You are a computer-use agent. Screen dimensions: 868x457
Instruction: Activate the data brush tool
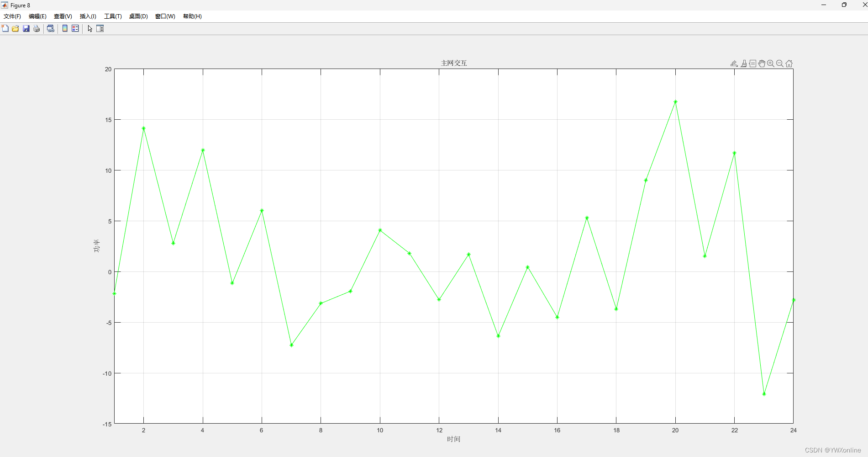[744, 64]
